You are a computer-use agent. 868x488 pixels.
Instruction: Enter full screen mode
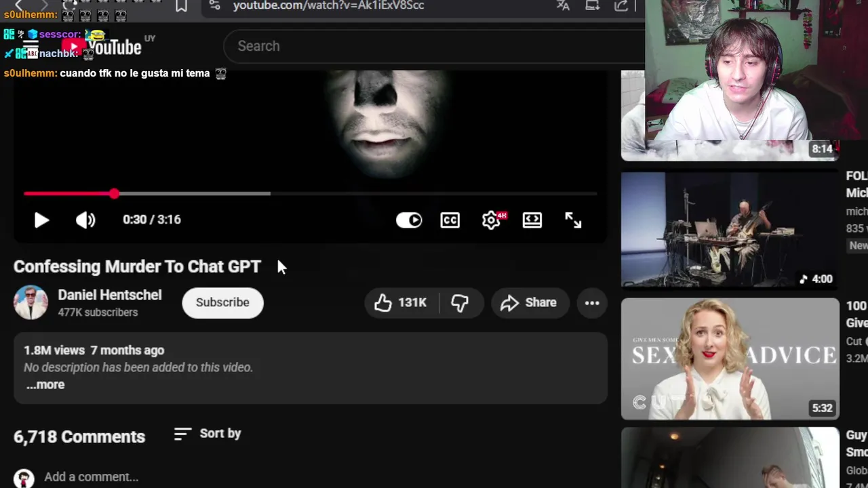tap(573, 220)
